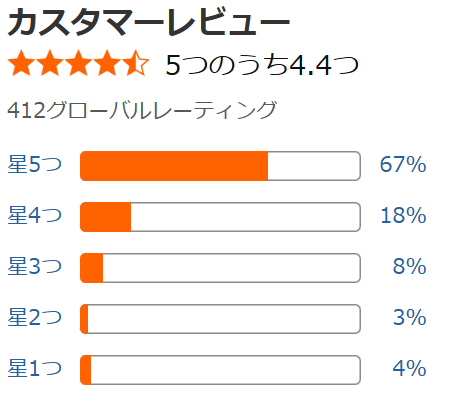Click the 4-star histogram bar
The image size is (449, 401).
click(x=220, y=217)
